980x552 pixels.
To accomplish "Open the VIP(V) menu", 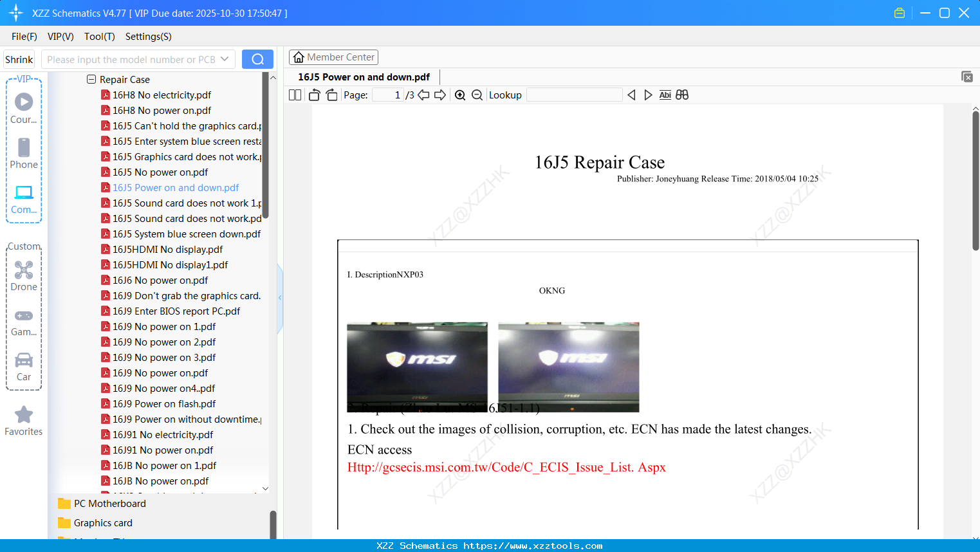I will point(60,37).
